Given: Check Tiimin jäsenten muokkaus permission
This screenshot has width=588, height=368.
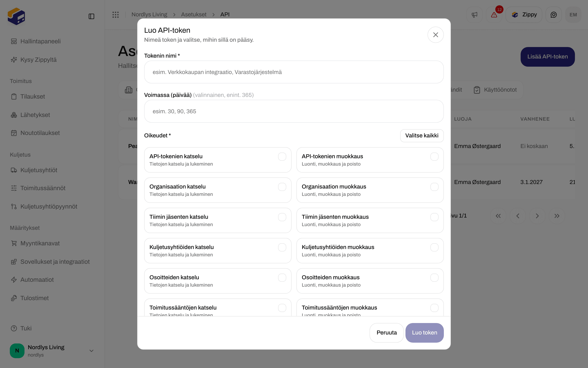Looking at the screenshot, I should click(x=434, y=217).
